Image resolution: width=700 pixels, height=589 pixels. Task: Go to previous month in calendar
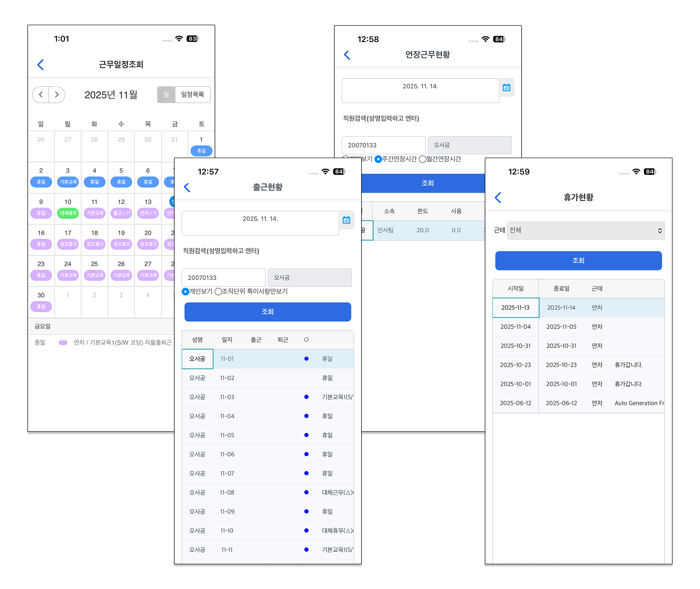(41, 95)
